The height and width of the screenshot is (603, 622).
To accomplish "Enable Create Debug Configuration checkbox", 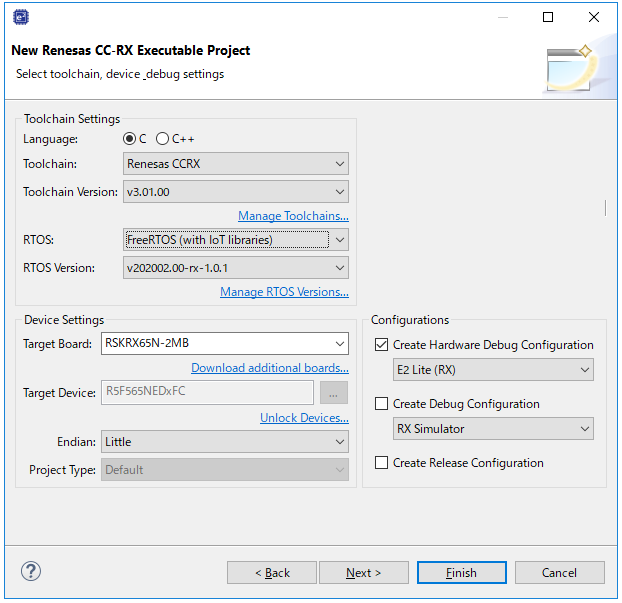I will tap(381, 404).
